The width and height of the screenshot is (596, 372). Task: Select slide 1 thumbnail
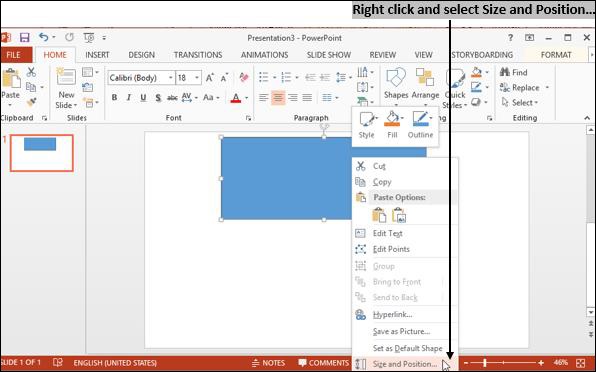click(42, 153)
